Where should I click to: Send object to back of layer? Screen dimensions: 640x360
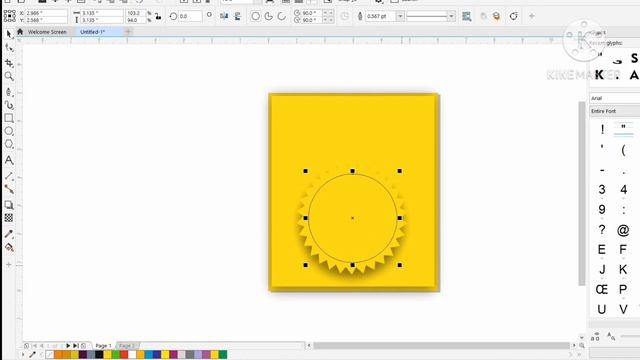point(496,16)
